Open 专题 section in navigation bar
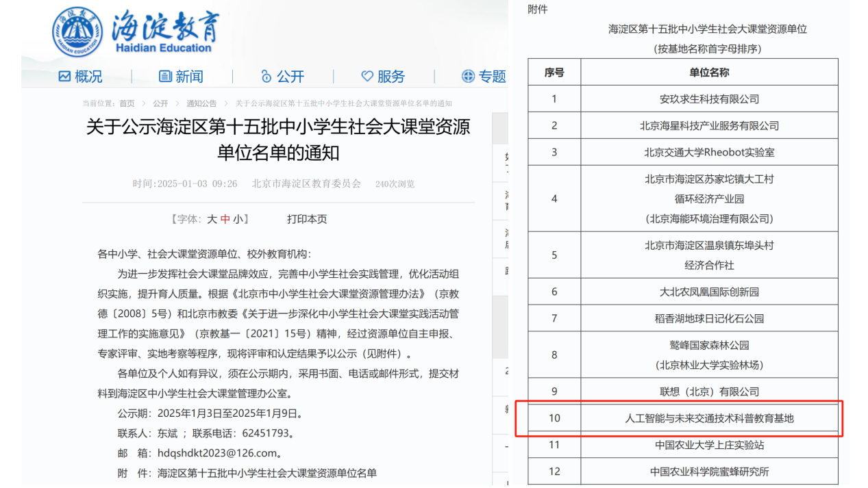The height and width of the screenshot is (488, 868). pyautogui.click(x=492, y=76)
